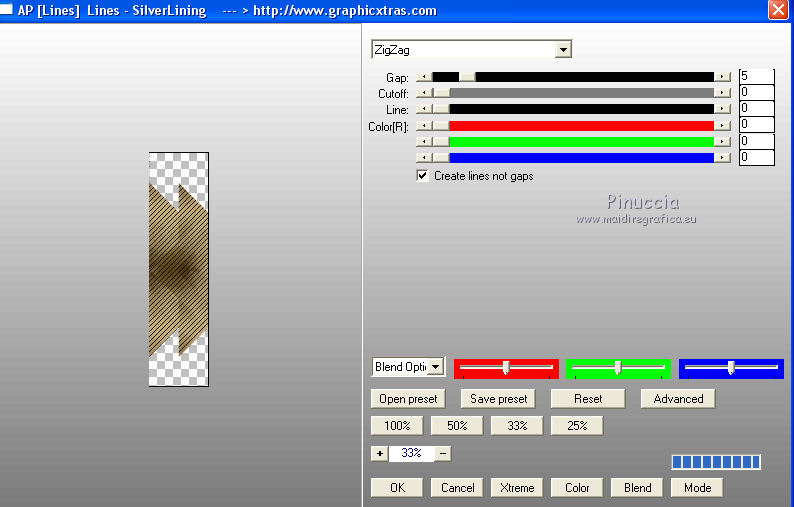Click the 33% zoom preset button
This screenshot has width=794, height=507.
tap(517, 425)
